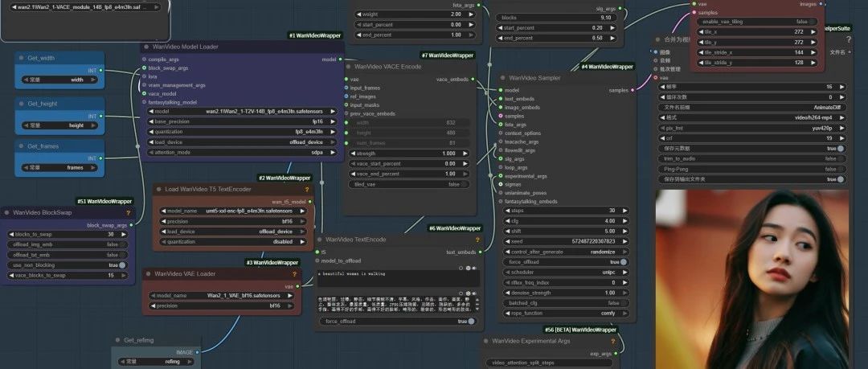The width and height of the screenshot is (868, 369).
Task: Toggle force_offload in WanVideo Sampler
Action: click(567, 262)
